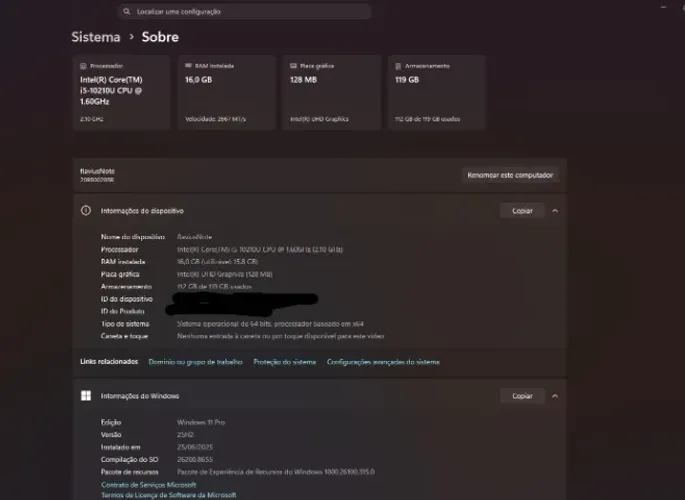This screenshot has width=685, height=500.
Task: Select the Tipo de sistema 64 bits value
Action: (270, 324)
